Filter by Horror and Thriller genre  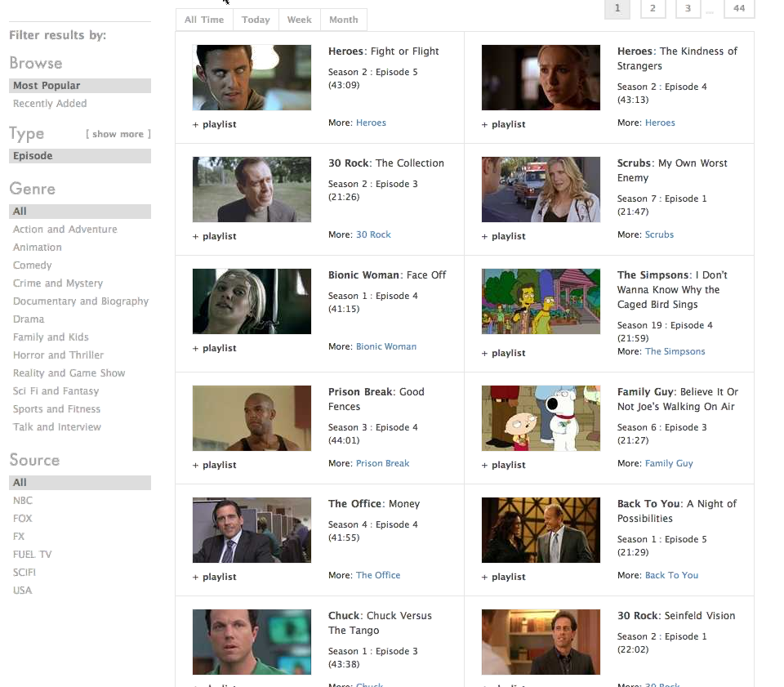(59, 355)
